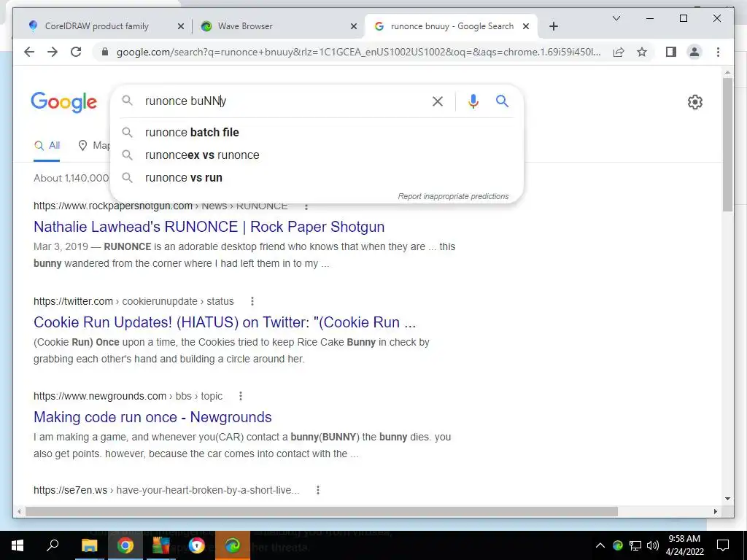The width and height of the screenshot is (747, 560).
Task: Click the scroll right arrow
Action: (715, 511)
